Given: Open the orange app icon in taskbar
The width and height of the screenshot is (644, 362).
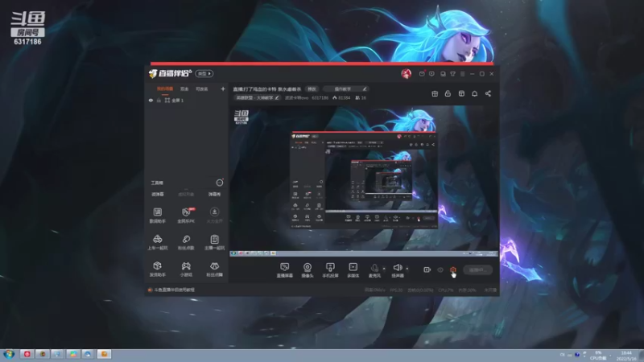Looking at the screenshot, I should coord(104,354).
